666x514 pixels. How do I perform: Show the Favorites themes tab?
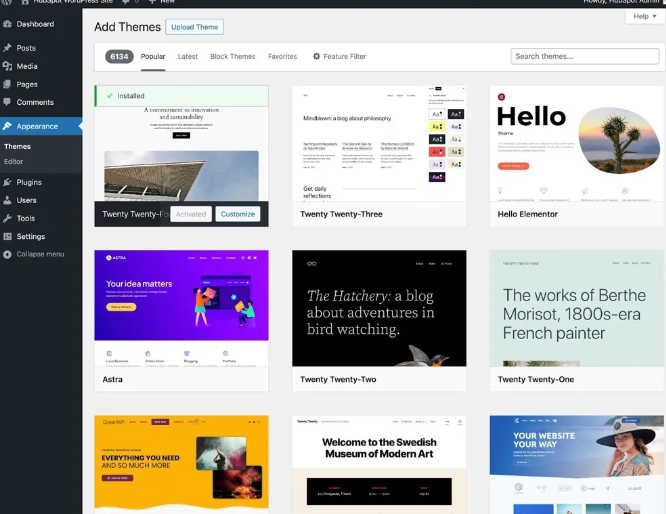(x=282, y=57)
